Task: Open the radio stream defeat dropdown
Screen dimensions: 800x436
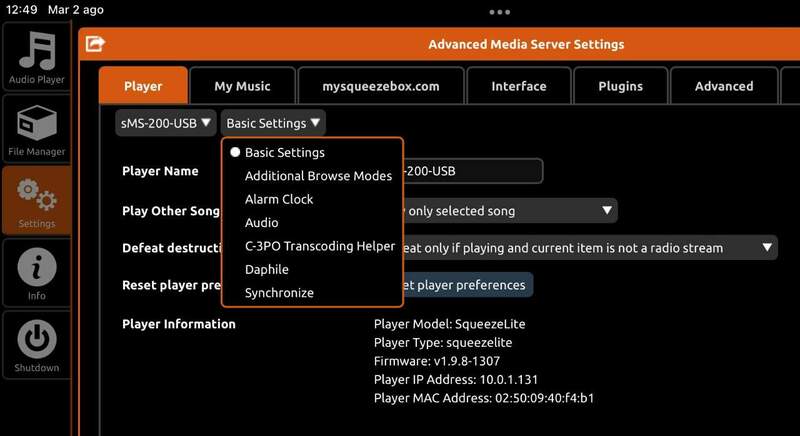Action: [590, 248]
